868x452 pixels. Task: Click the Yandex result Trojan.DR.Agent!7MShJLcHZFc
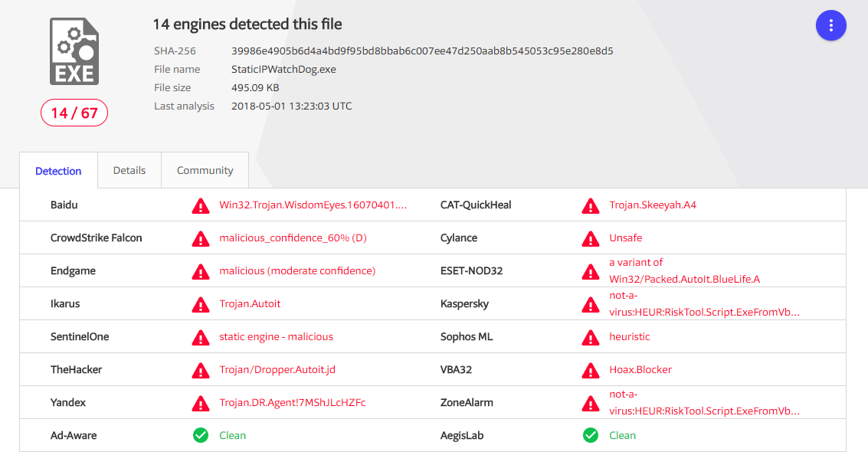[293, 402]
